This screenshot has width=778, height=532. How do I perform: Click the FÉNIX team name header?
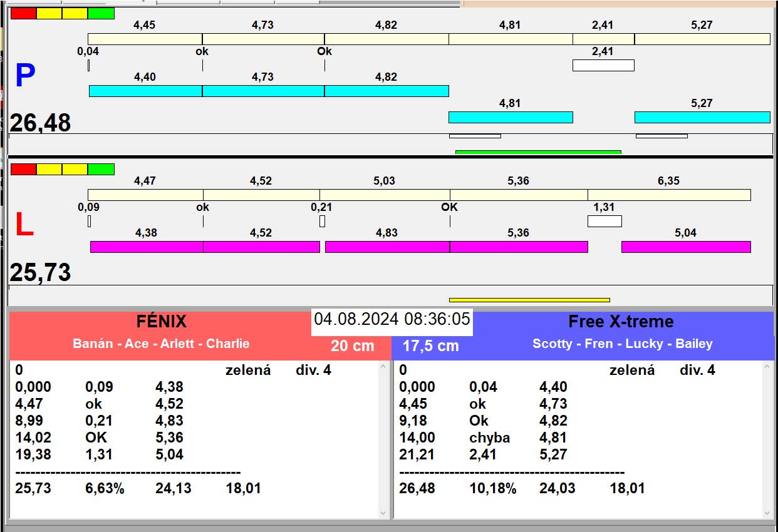click(162, 322)
